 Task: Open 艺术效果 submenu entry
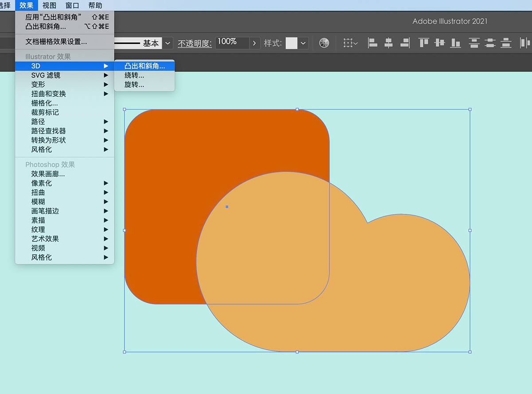[65, 239]
